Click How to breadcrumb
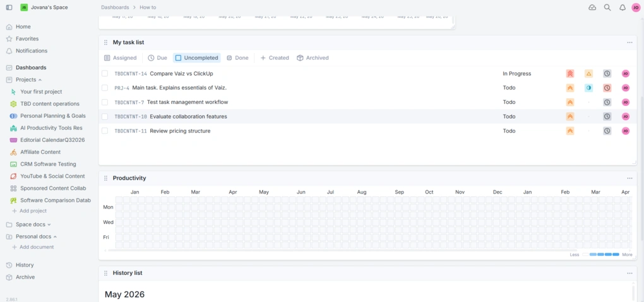 pos(148,8)
